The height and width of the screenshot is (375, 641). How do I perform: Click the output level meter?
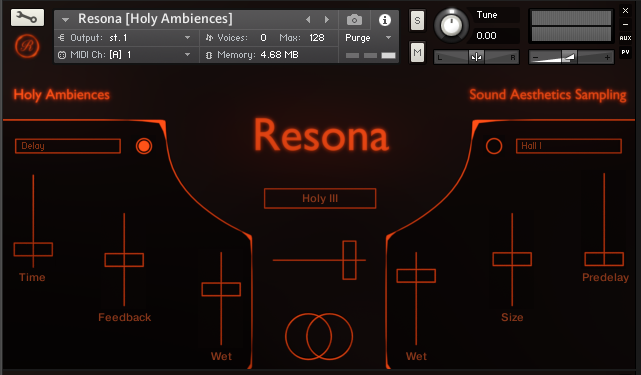(571, 26)
